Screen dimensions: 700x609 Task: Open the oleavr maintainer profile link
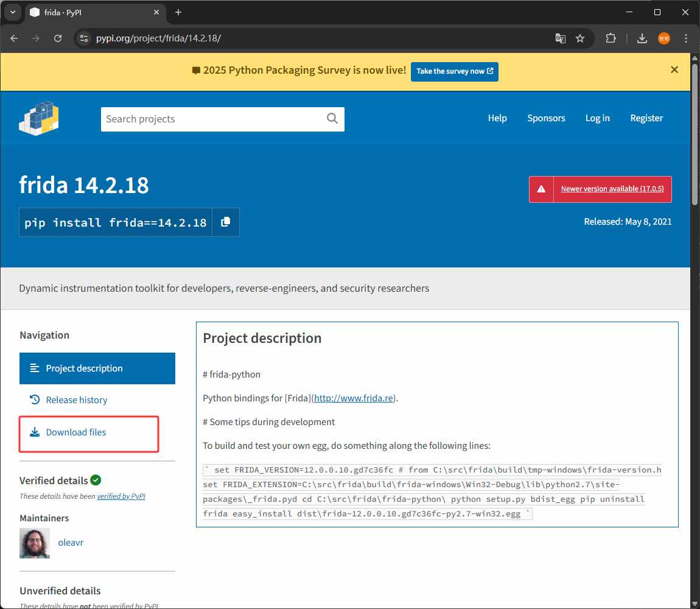pyautogui.click(x=71, y=543)
